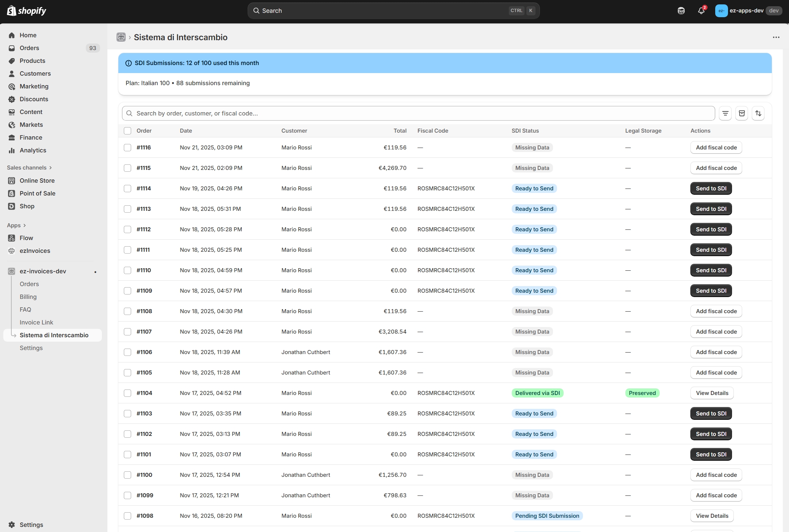This screenshot has width=789, height=532.
Task: Open the Invoice Link submenu item
Action: (x=37, y=322)
